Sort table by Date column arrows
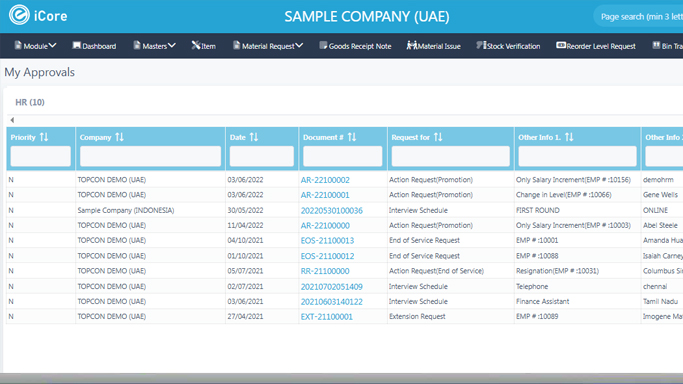 [x=254, y=137]
